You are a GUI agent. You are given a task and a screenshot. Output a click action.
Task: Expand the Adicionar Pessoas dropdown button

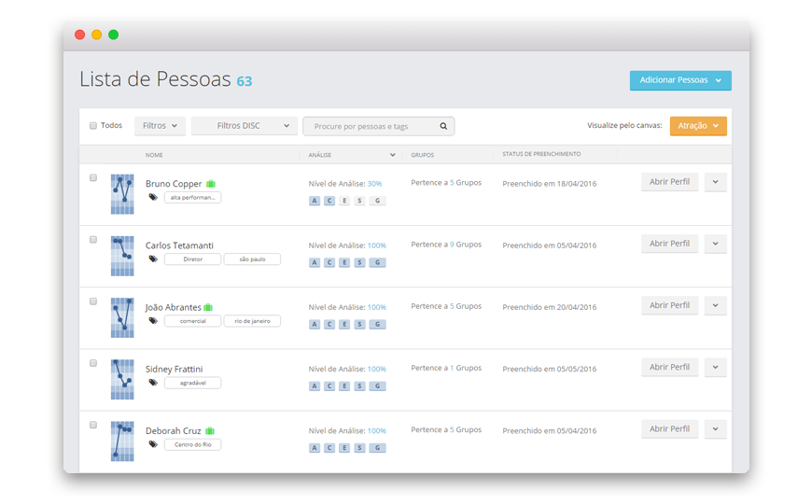(x=680, y=80)
